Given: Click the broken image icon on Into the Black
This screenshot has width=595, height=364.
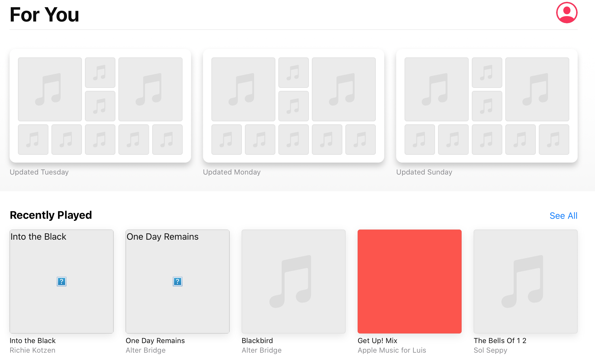Looking at the screenshot, I should click(x=61, y=281).
